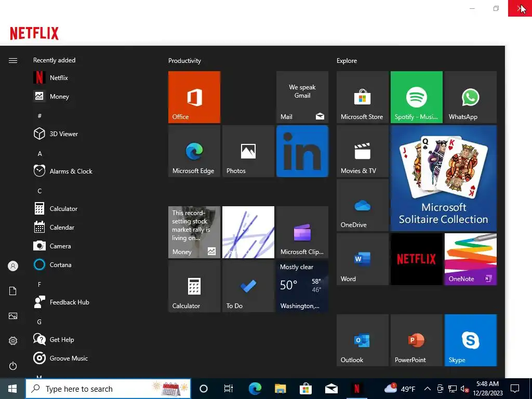Click the Productivity group header
This screenshot has height=399, width=532.
184,61
